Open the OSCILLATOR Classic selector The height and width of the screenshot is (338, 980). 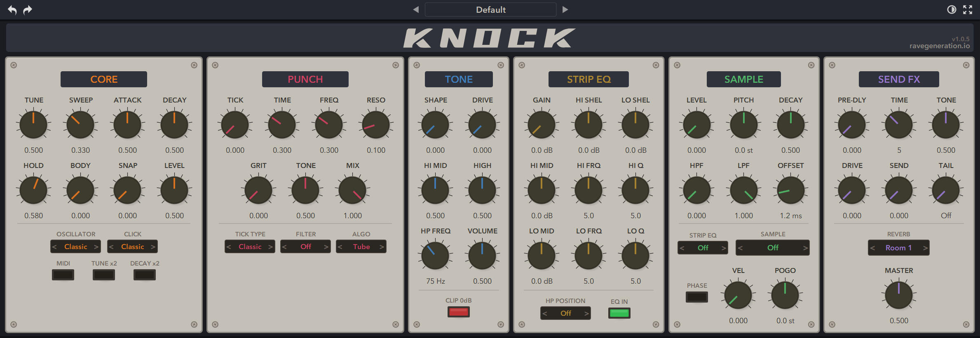(x=75, y=247)
